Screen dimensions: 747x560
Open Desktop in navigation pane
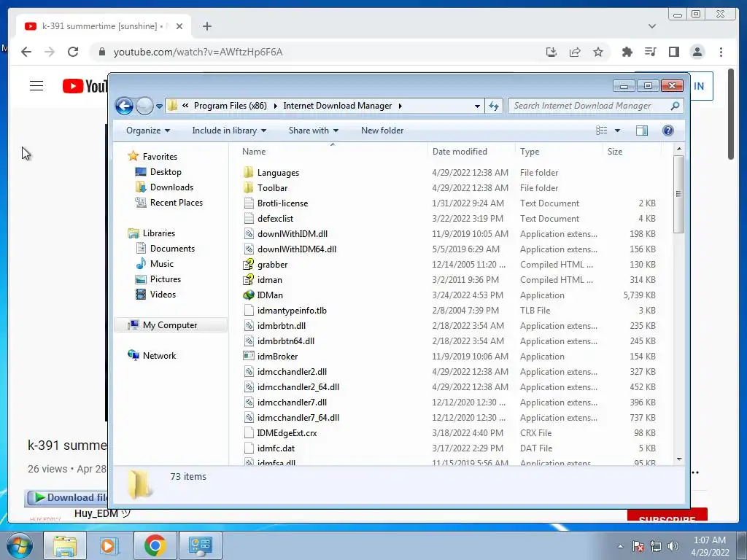166,172
